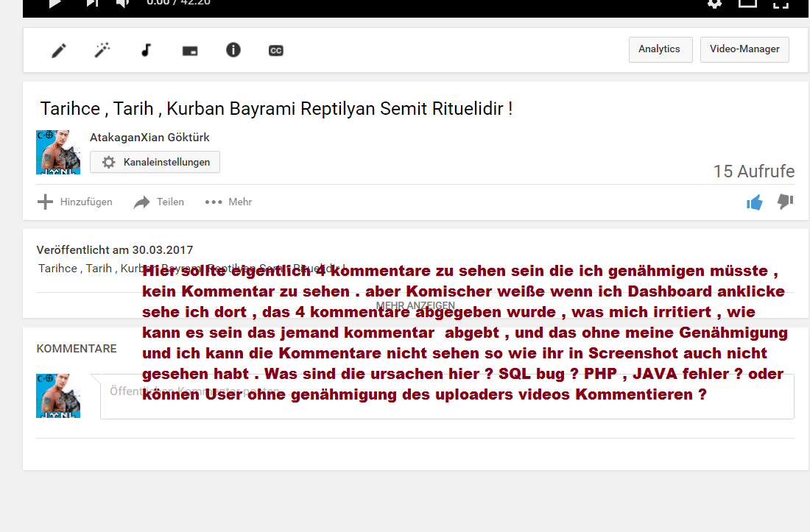Open the end screen and annotations icon

189,51
